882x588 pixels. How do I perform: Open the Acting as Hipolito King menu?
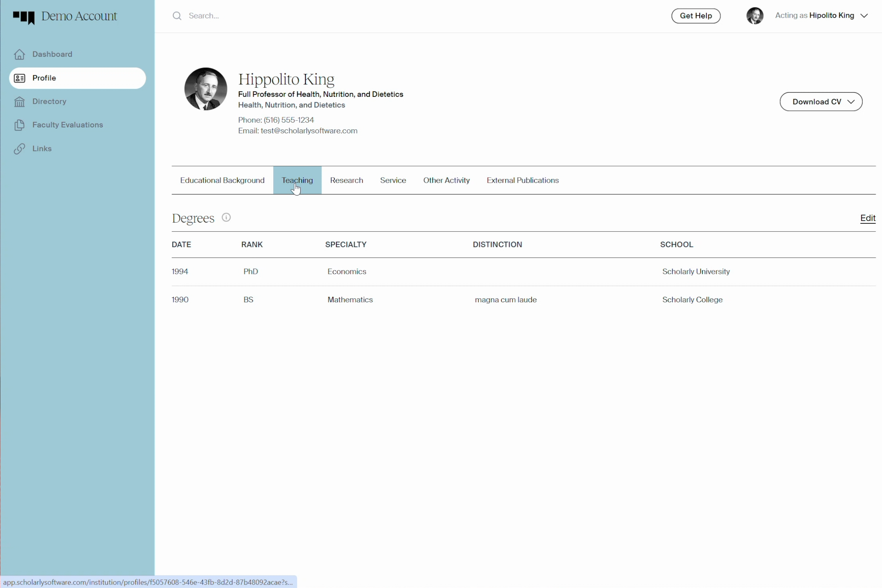[814, 16]
